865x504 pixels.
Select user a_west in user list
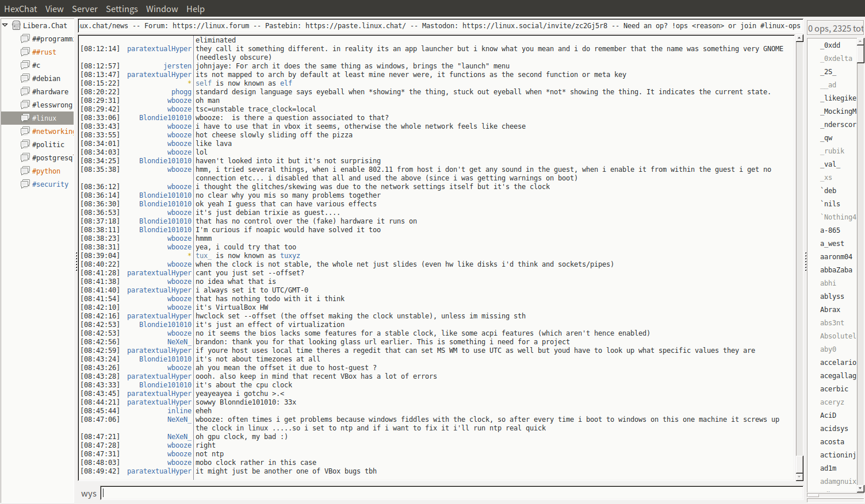832,243
